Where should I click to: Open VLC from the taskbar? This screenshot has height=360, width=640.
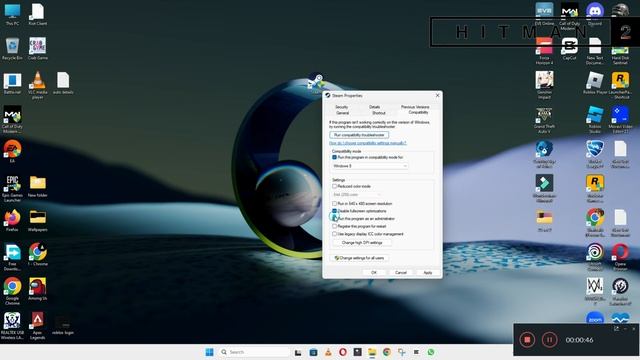[328, 352]
